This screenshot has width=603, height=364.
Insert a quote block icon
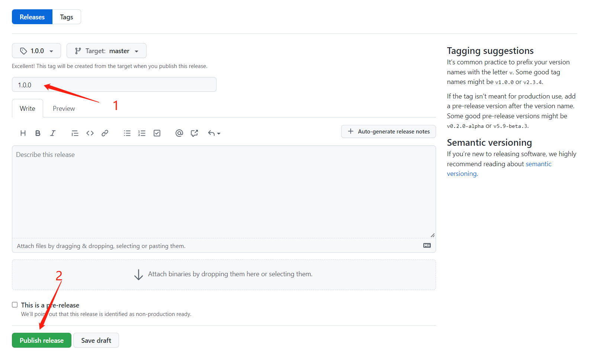coord(75,133)
